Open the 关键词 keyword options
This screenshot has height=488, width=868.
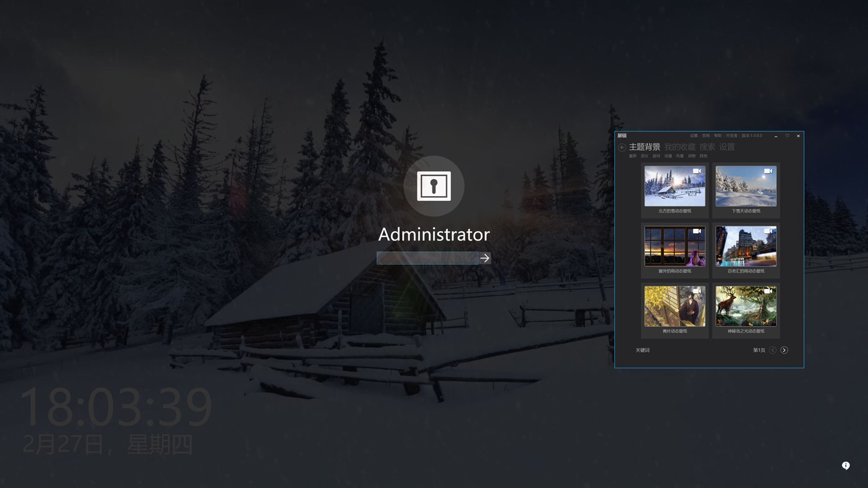[642, 349]
